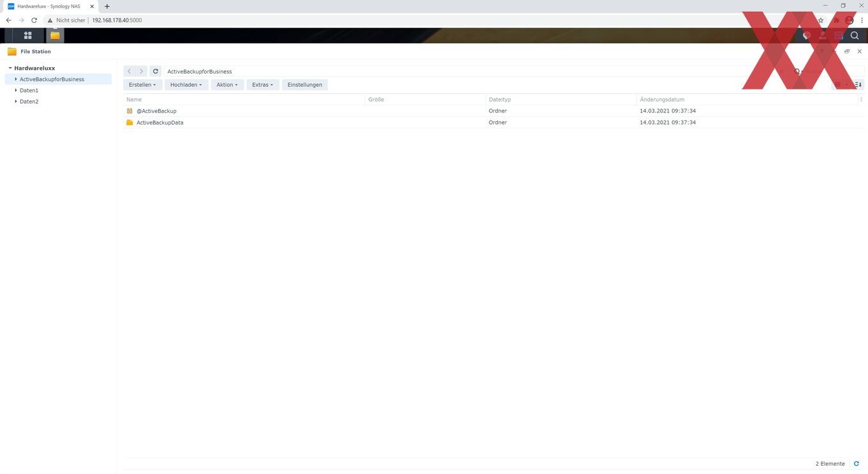Maximize the File Station window
Image resolution: width=868 pixels, height=474 pixels.
[x=847, y=52]
